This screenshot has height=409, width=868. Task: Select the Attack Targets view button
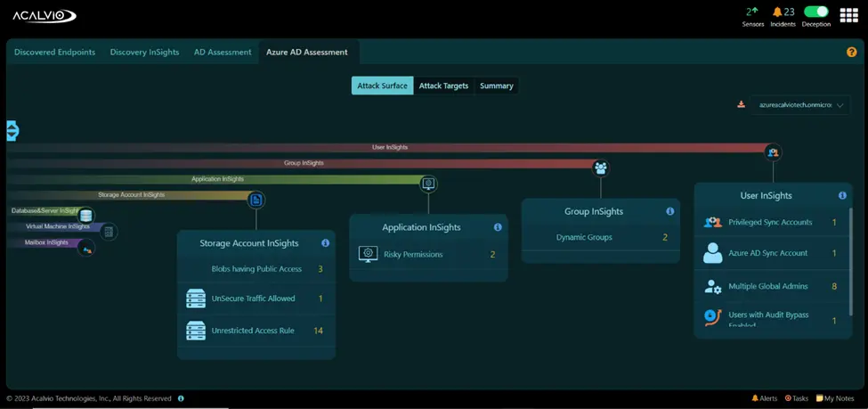point(443,86)
